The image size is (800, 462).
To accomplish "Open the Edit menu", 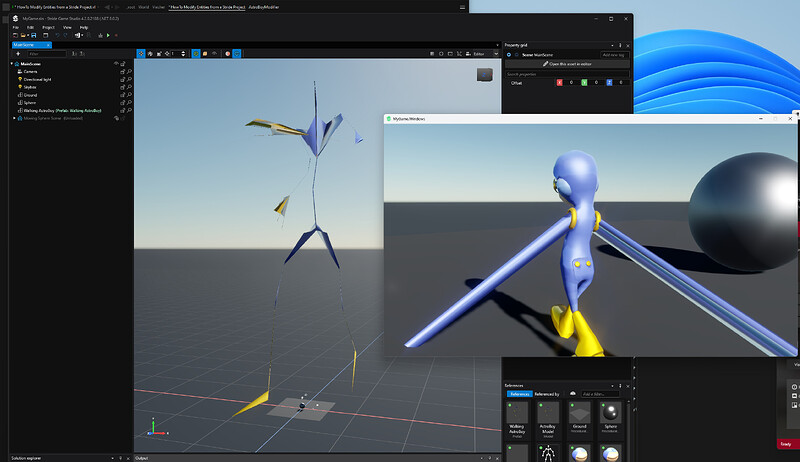I will point(30,28).
